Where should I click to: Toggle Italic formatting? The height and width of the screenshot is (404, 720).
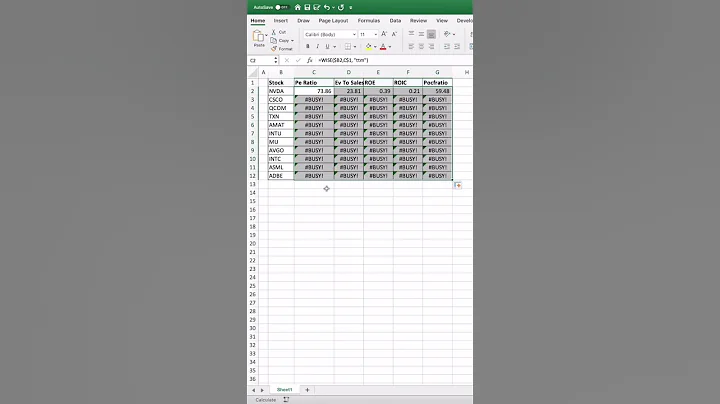(317, 46)
